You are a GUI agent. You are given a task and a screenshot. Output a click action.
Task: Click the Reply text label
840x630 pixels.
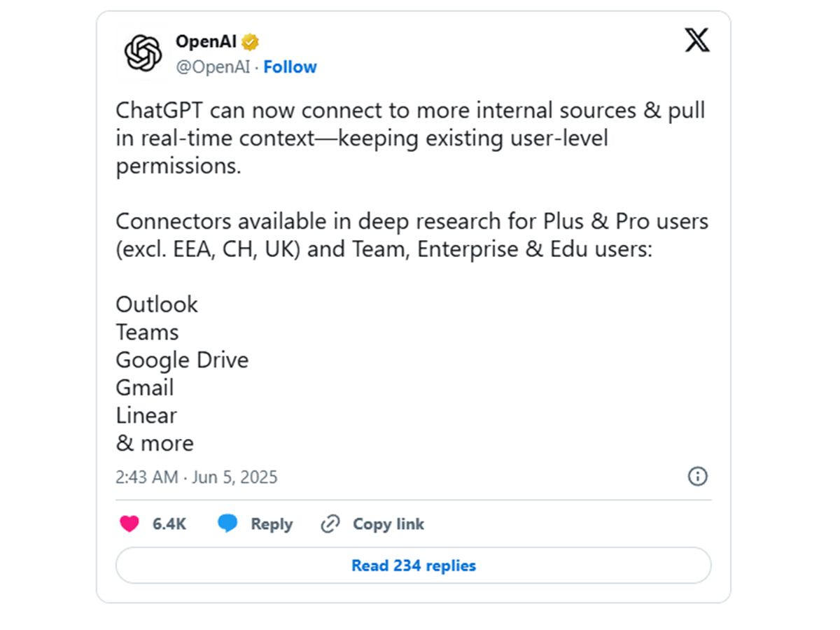272,524
